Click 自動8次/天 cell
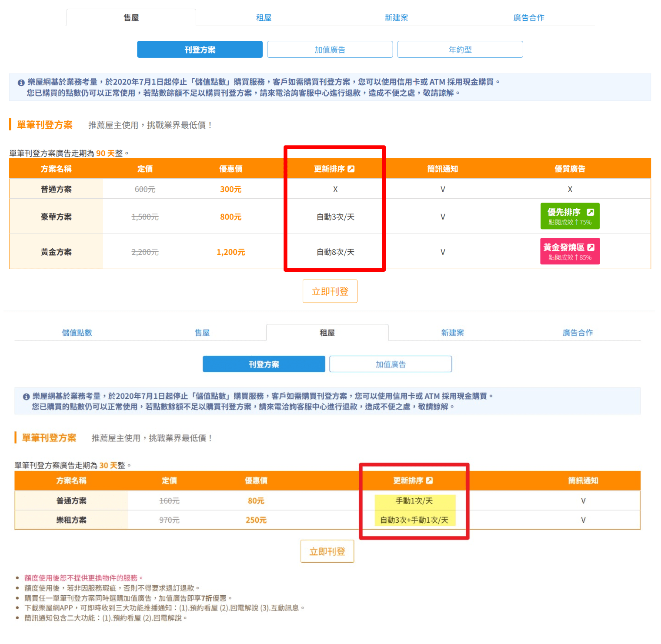The image size is (661, 644). [335, 252]
